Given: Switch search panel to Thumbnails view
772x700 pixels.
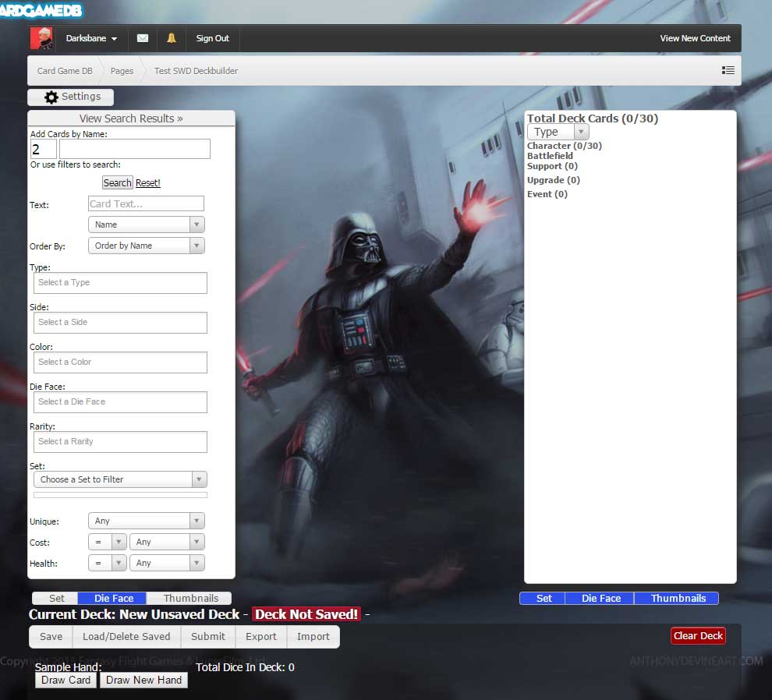Looking at the screenshot, I should pyautogui.click(x=189, y=598).
